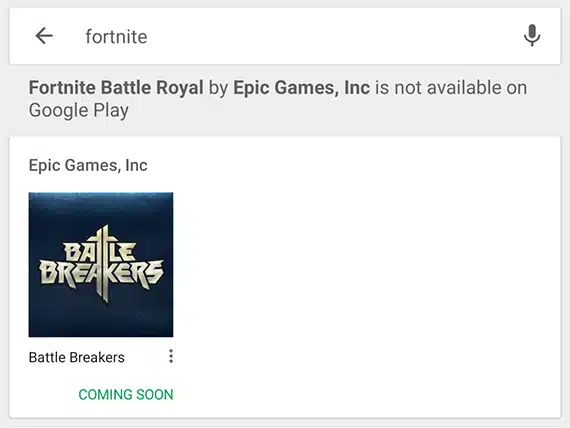The width and height of the screenshot is (570, 428).
Task: Open the three-dot menu for Battle Breakers
Action: click(171, 356)
